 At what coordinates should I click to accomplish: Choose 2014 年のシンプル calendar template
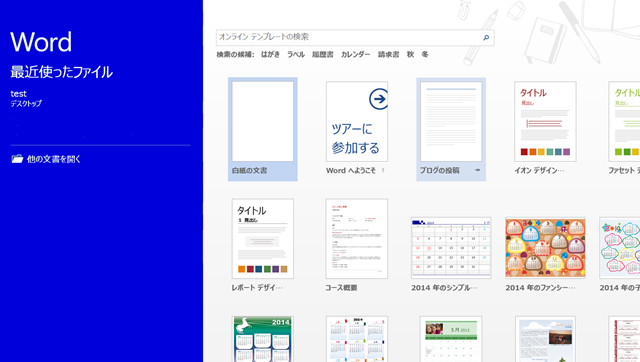tap(451, 248)
